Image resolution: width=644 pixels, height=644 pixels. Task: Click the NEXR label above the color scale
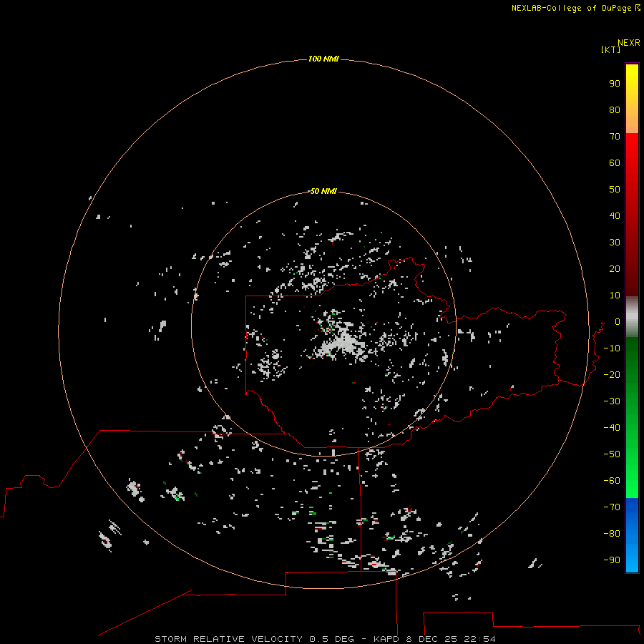628,43
